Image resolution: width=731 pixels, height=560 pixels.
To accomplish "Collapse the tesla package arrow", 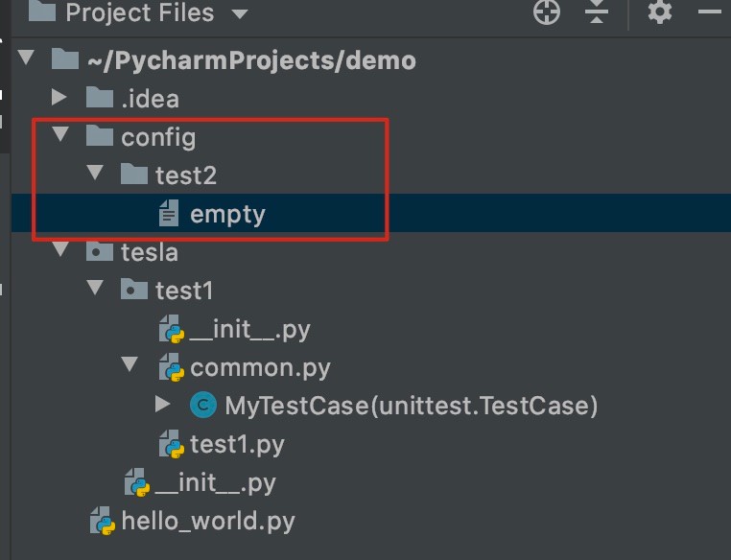I will pyautogui.click(x=60, y=248).
